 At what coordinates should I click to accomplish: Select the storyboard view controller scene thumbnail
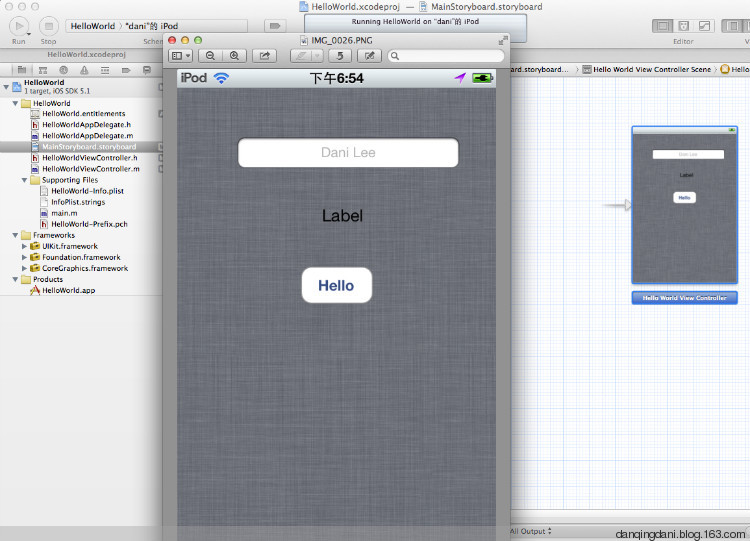point(684,205)
